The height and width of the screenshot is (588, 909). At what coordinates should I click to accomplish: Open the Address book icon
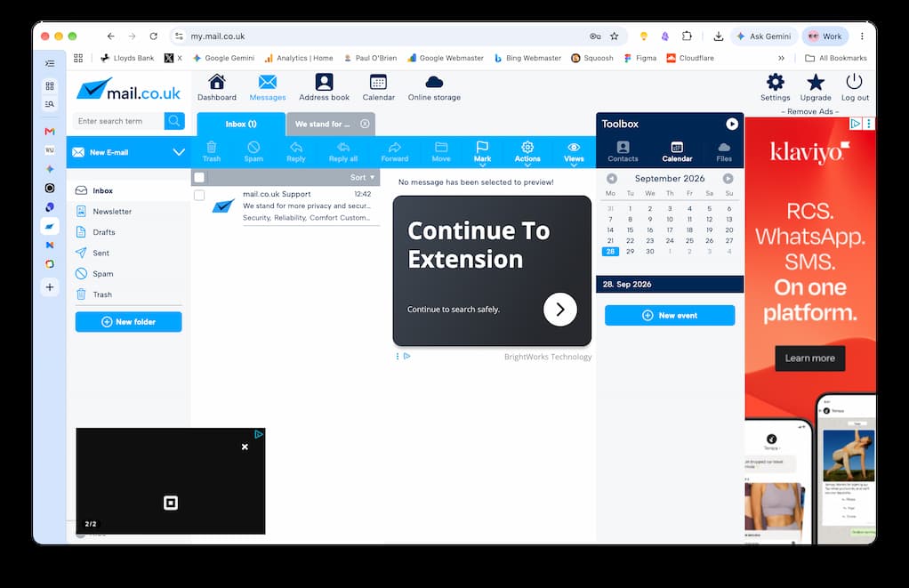(324, 83)
